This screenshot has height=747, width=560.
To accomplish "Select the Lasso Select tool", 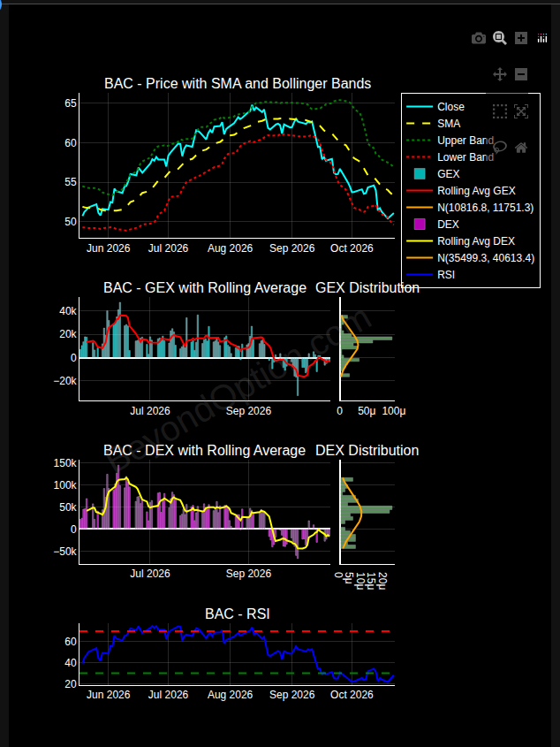I will [x=500, y=148].
